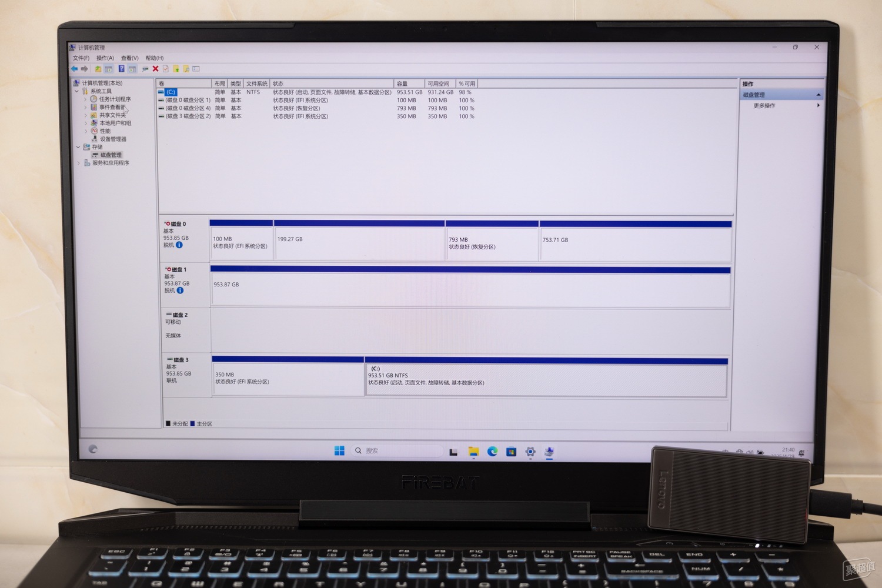
Task: Select 事件查看器 in the left tree
Action: (x=112, y=107)
